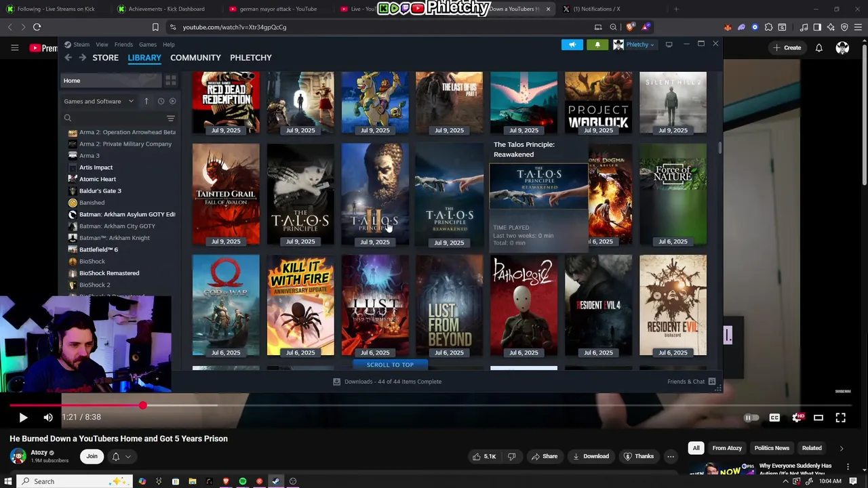Open YouTube notifications bell
The height and width of the screenshot is (488, 868).
pyautogui.click(x=818, y=47)
